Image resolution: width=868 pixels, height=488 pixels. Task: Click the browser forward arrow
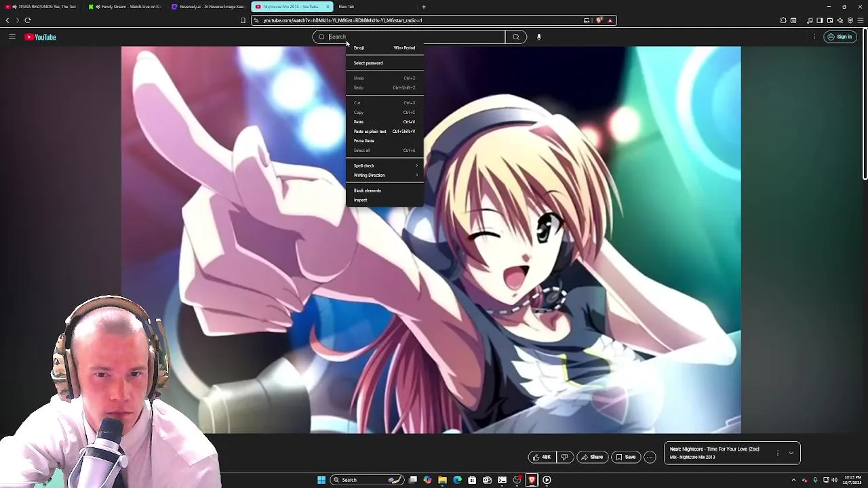click(x=18, y=20)
